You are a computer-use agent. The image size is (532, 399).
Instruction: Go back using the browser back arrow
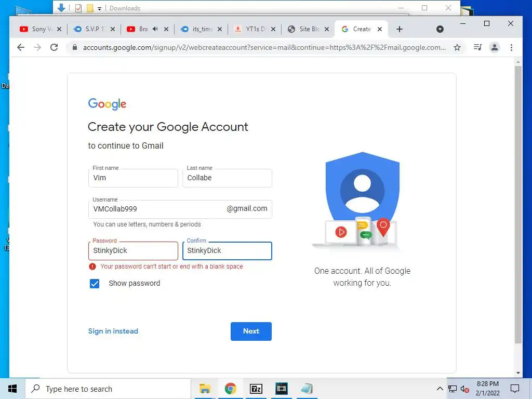[x=21, y=47]
